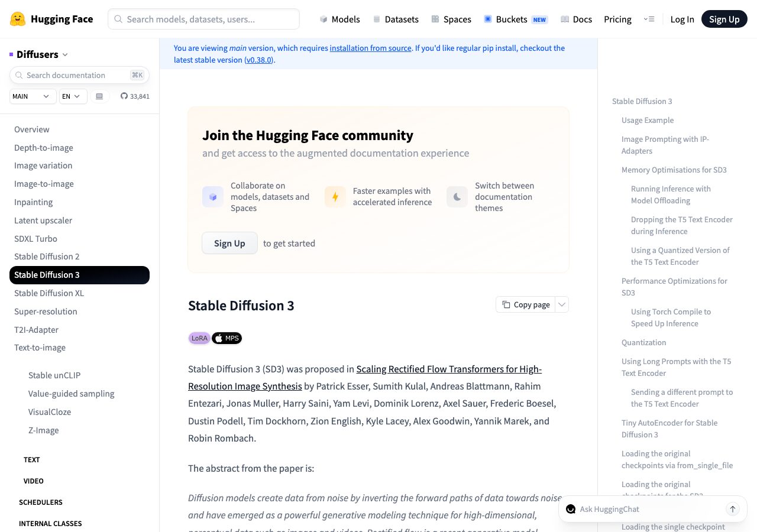
Task: Jump to Usage Example section
Action: coord(648,120)
